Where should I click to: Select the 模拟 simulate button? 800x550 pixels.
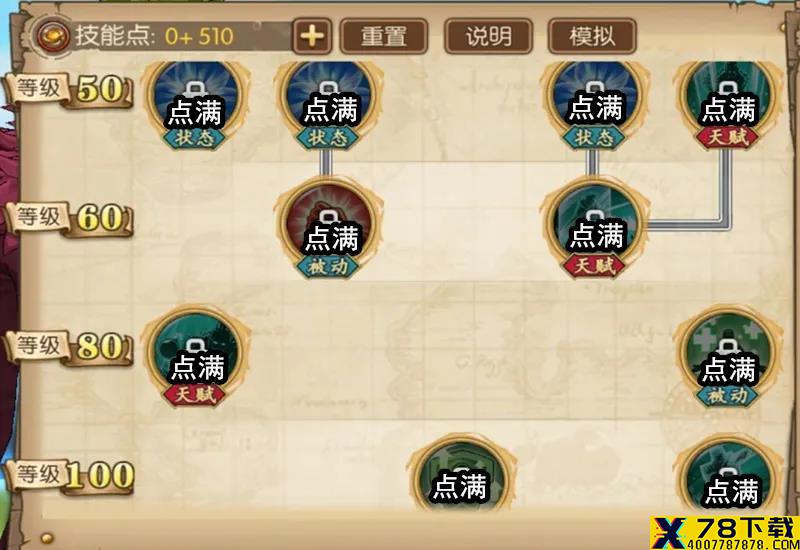click(x=592, y=36)
